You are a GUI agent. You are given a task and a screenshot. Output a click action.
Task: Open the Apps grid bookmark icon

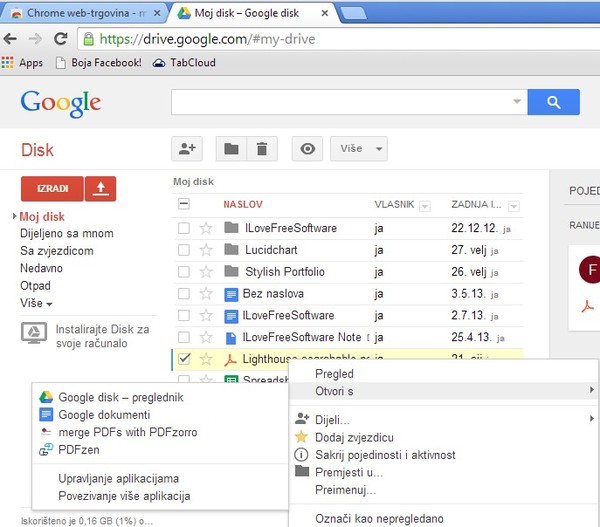tap(7, 62)
